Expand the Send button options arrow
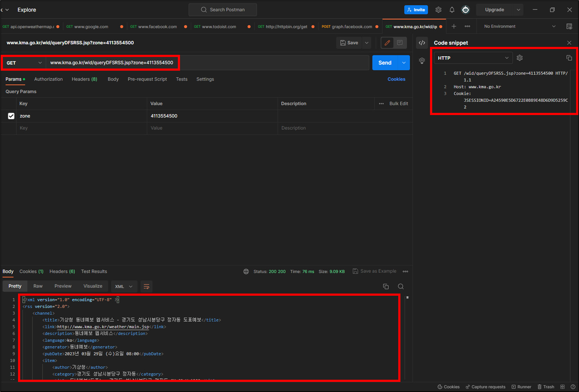 404,63
